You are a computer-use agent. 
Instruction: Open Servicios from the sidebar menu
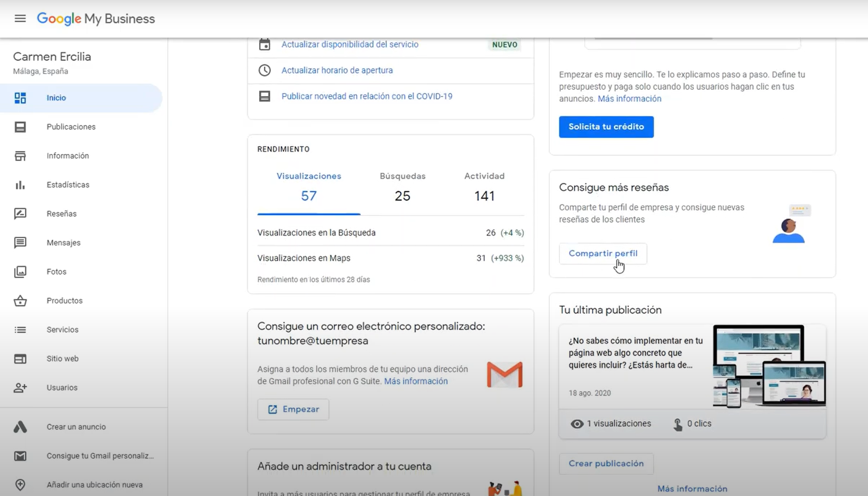(x=62, y=330)
